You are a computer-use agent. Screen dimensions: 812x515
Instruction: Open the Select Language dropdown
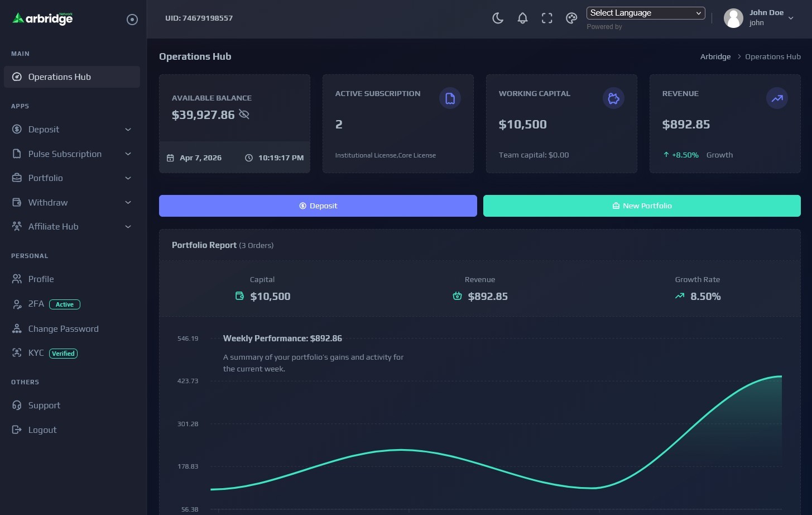click(645, 13)
